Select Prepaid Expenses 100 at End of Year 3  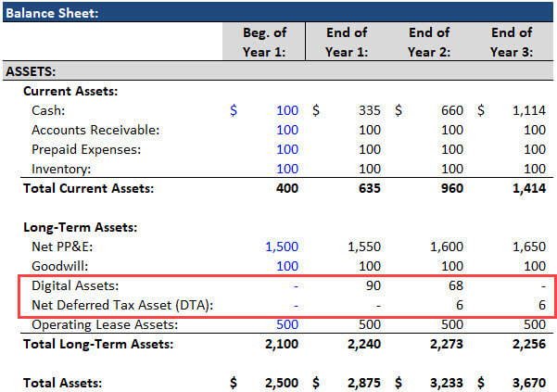point(535,149)
